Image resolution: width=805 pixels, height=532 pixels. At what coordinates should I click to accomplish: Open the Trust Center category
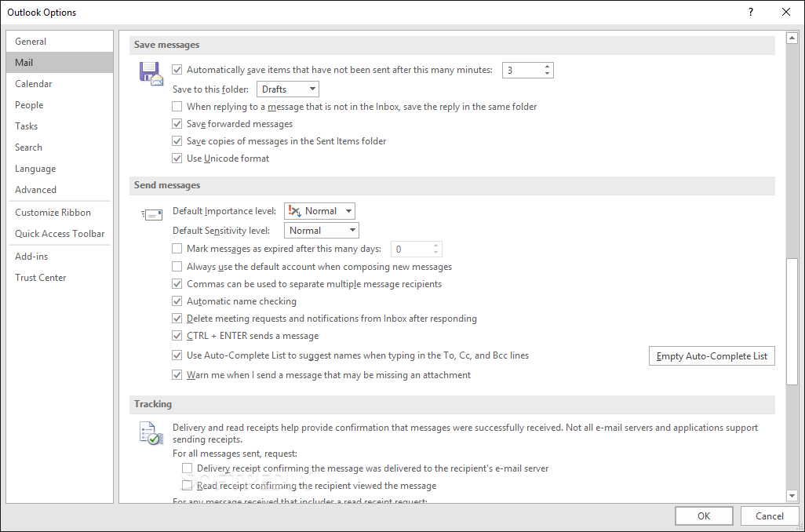pos(60,278)
